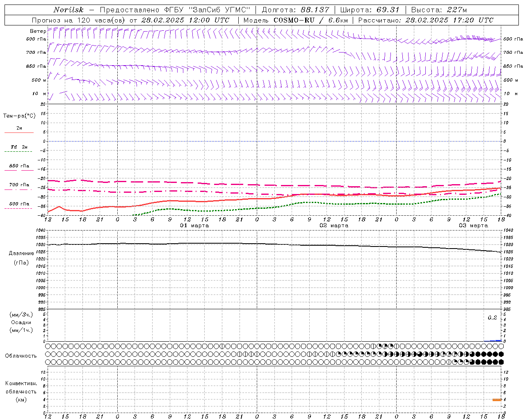Click the 'Осадки' precipitation label
The height and width of the screenshot is (420, 525).
21,322
